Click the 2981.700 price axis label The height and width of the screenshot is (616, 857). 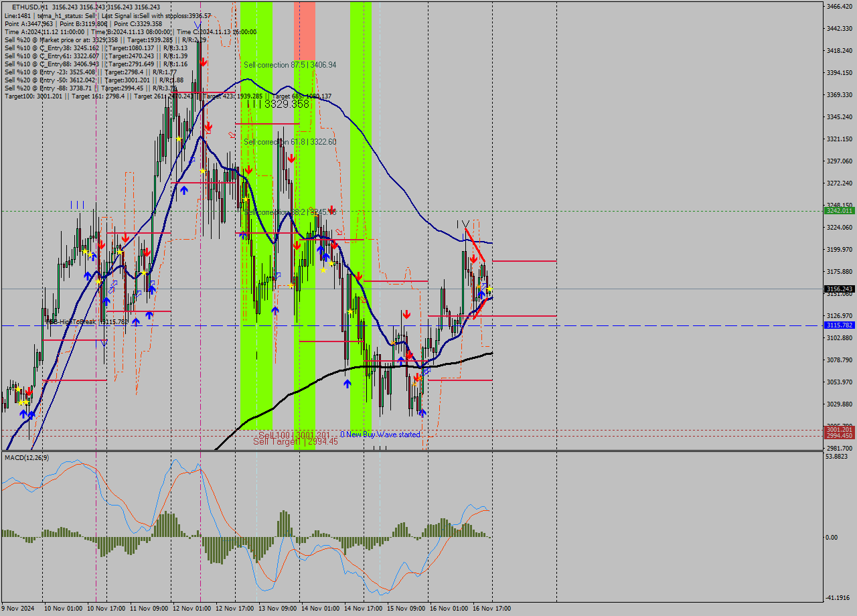839,448
